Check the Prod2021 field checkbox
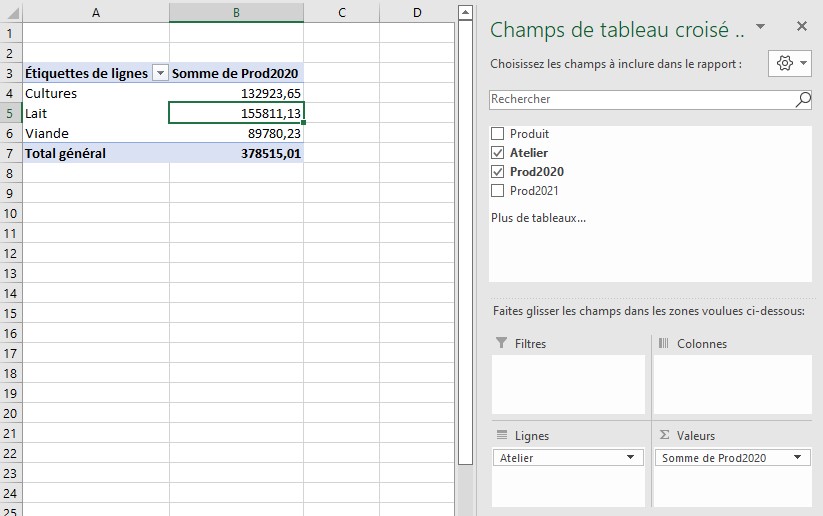This screenshot has height=516, width=823. [x=497, y=191]
